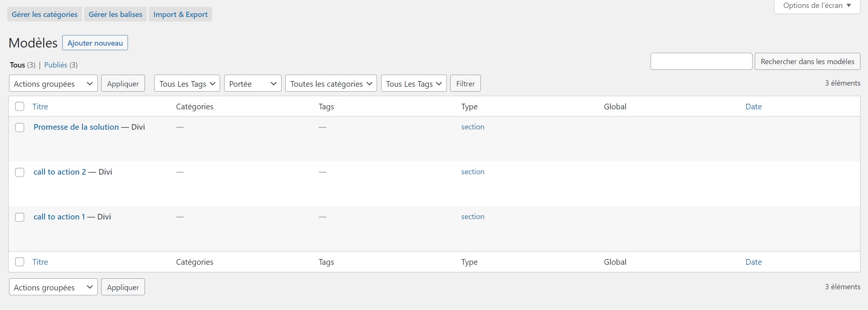The image size is (868, 310).
Task: Sort by Titre in header row
Action: coord(40,107)
